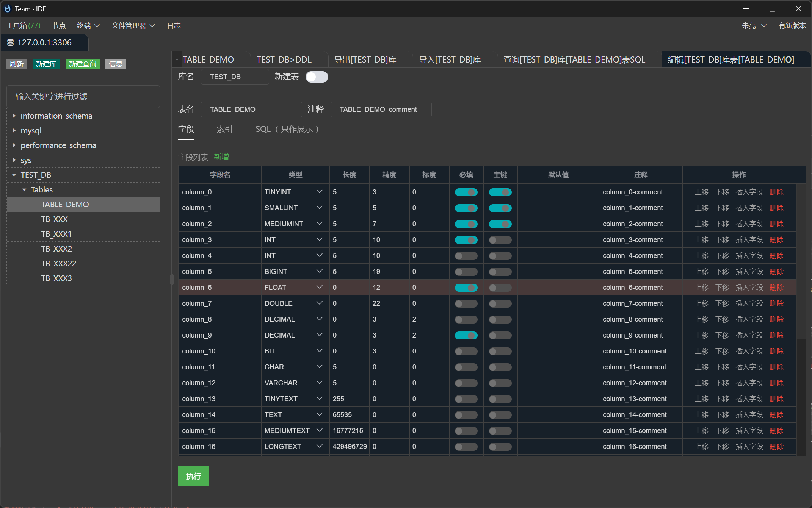812x508 pixels.
Task: Open the type dropdown for column_0 TINYINT
Action: tap(319, 192)
